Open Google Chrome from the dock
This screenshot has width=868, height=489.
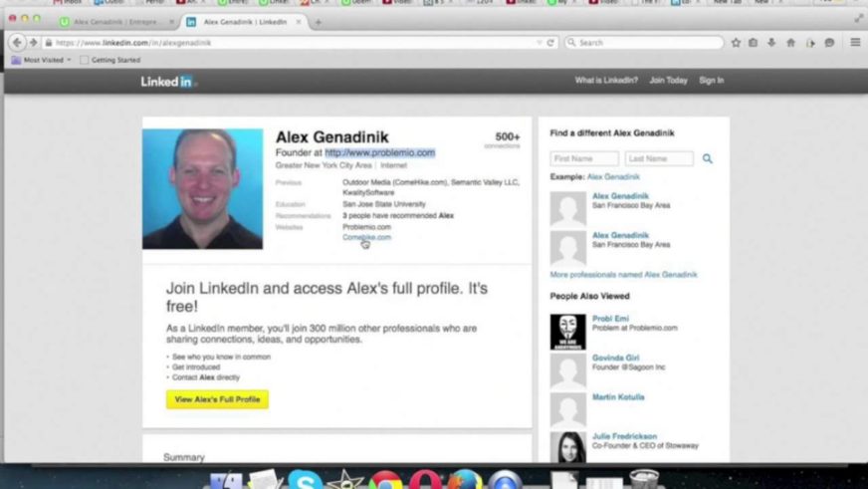tap(386, 481)
